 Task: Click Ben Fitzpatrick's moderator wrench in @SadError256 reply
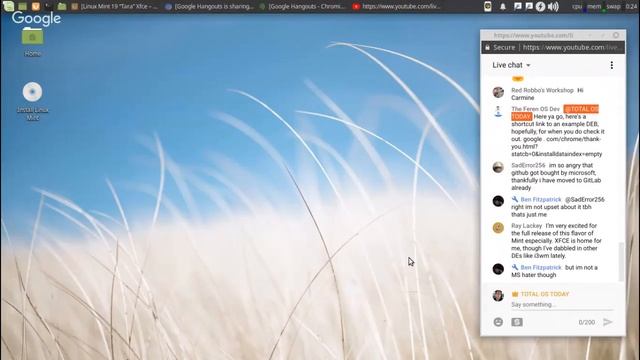[x=515, y=199]
